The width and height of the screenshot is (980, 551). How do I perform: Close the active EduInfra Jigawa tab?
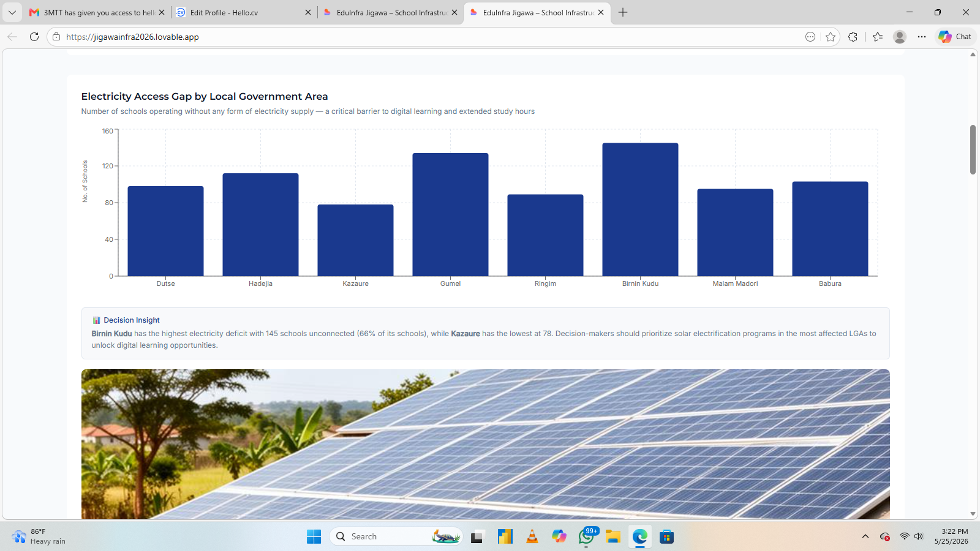click(601, 12)
